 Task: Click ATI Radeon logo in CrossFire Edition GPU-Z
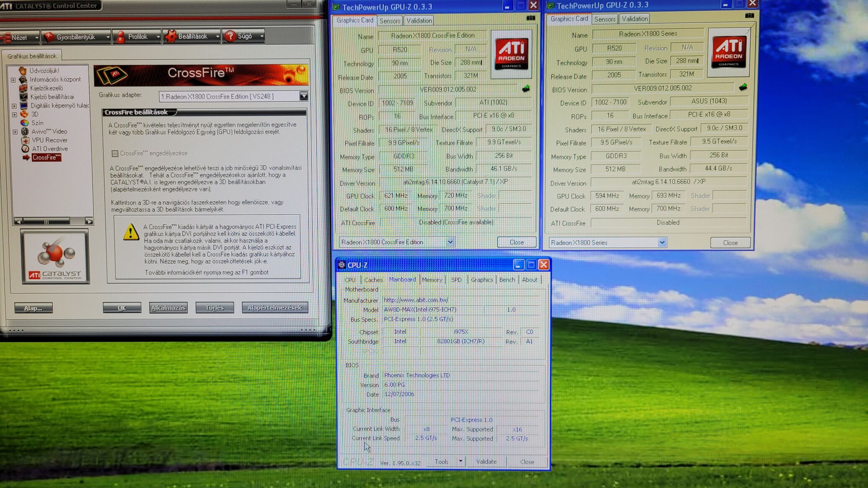click(511, 54)
